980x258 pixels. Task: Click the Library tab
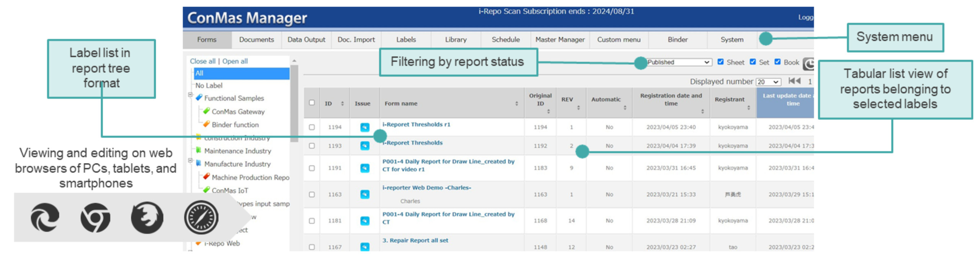455,39
